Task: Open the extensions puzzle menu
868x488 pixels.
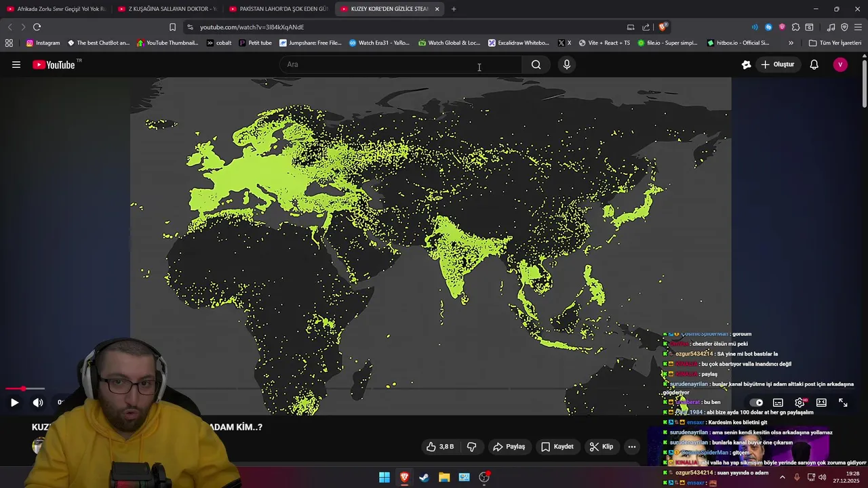Action: coord(795,27)
